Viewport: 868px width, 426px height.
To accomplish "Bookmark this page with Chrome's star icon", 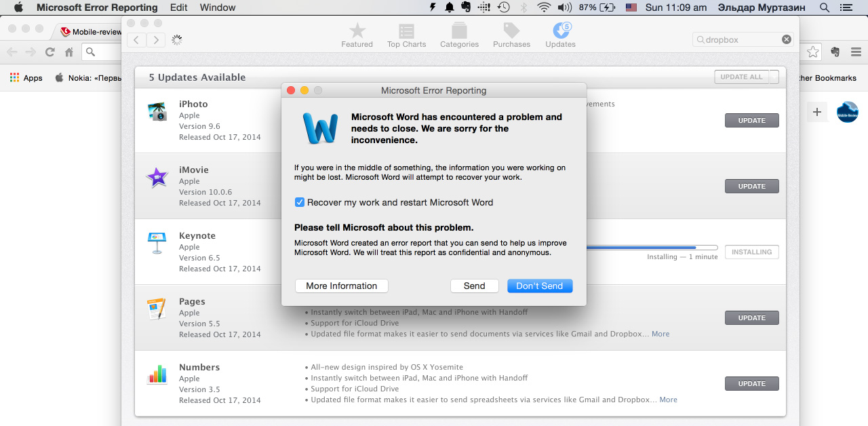I will pos(813,52).
